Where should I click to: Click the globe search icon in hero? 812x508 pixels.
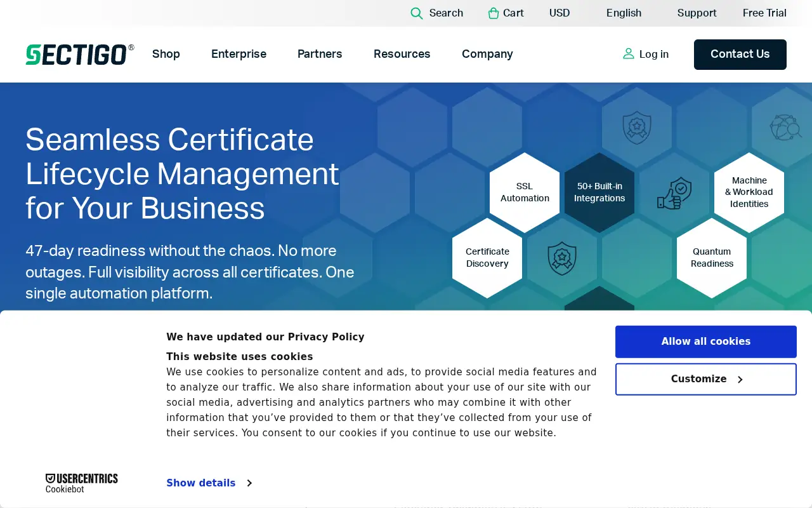(785, 128)
